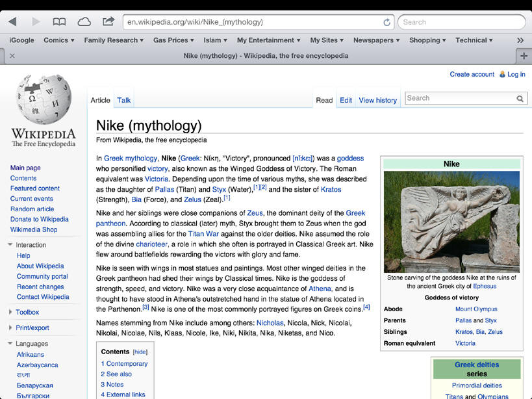The width and height of the screenshot is (532, 399).
Task: Open a new tab with plus button
Action: pos(524,56)
